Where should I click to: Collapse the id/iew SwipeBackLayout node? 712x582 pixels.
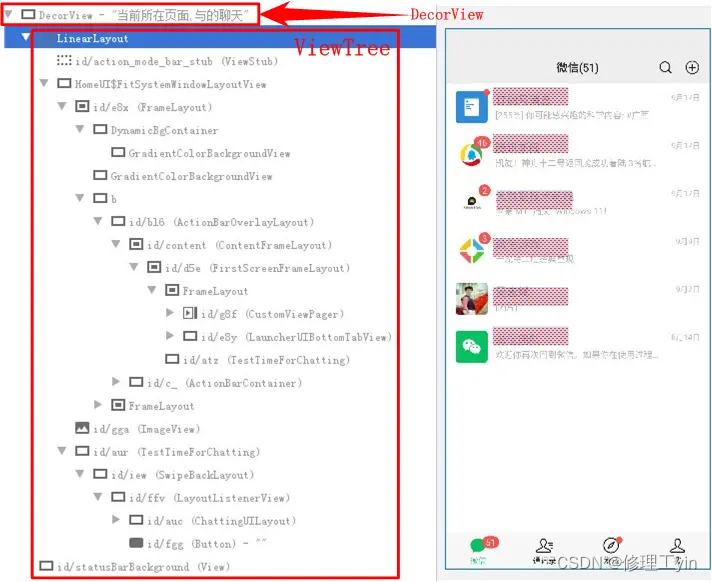pyautogui.click(x=80, y=473)
